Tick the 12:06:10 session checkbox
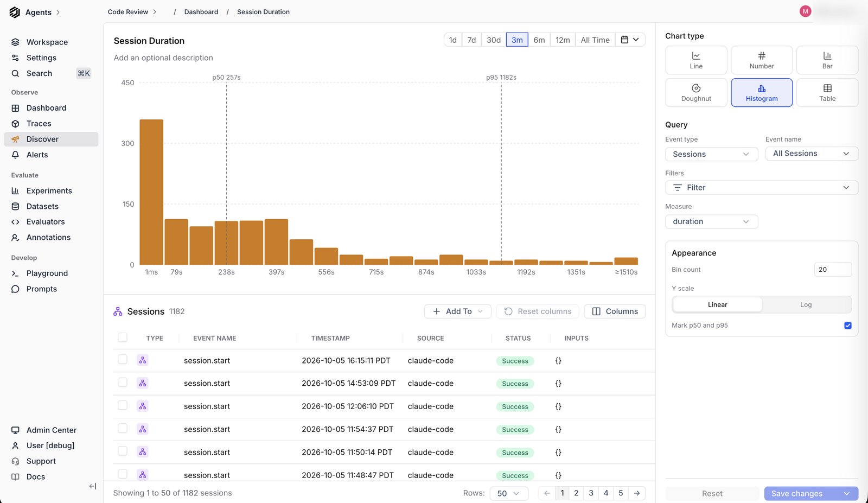 (x=123, y=405)
